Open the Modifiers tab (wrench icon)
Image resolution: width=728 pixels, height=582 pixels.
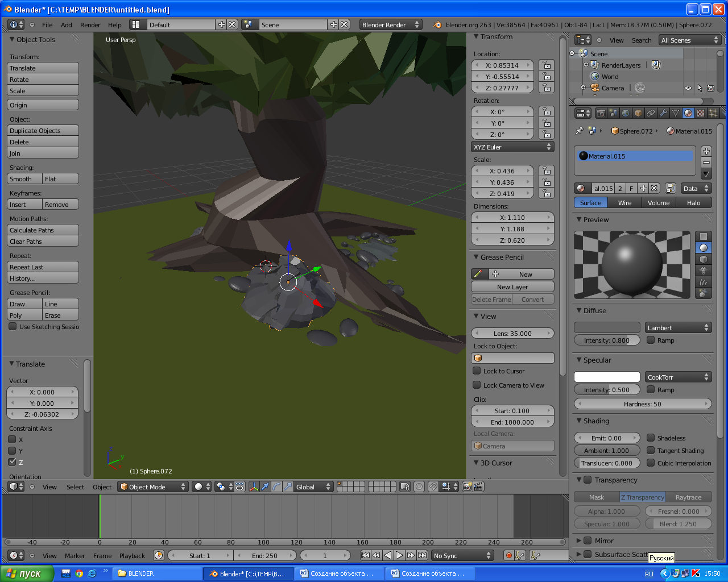point(663,113)
